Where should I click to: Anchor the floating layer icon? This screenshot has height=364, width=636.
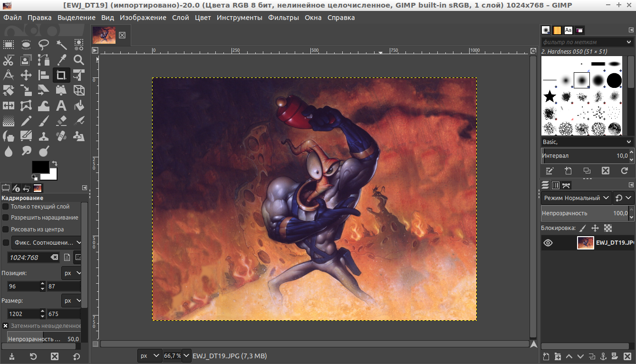pos(603,356)
